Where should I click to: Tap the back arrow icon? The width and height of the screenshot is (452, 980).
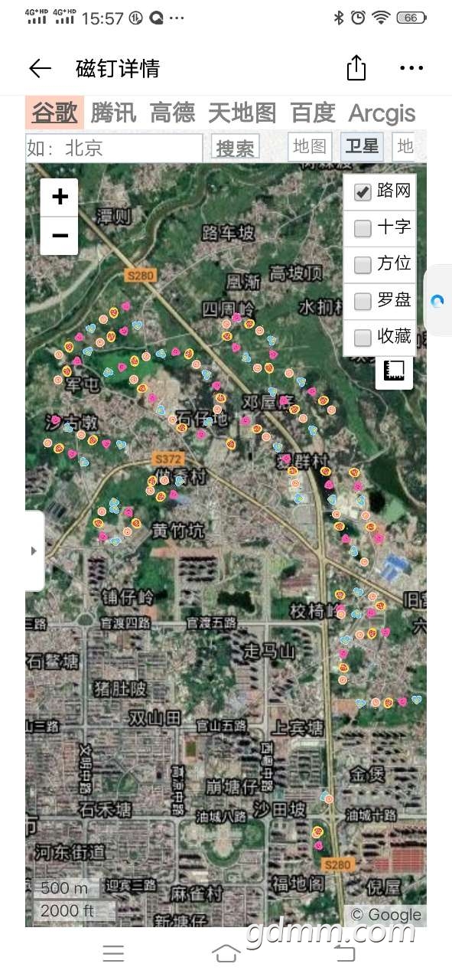[40, 68]
